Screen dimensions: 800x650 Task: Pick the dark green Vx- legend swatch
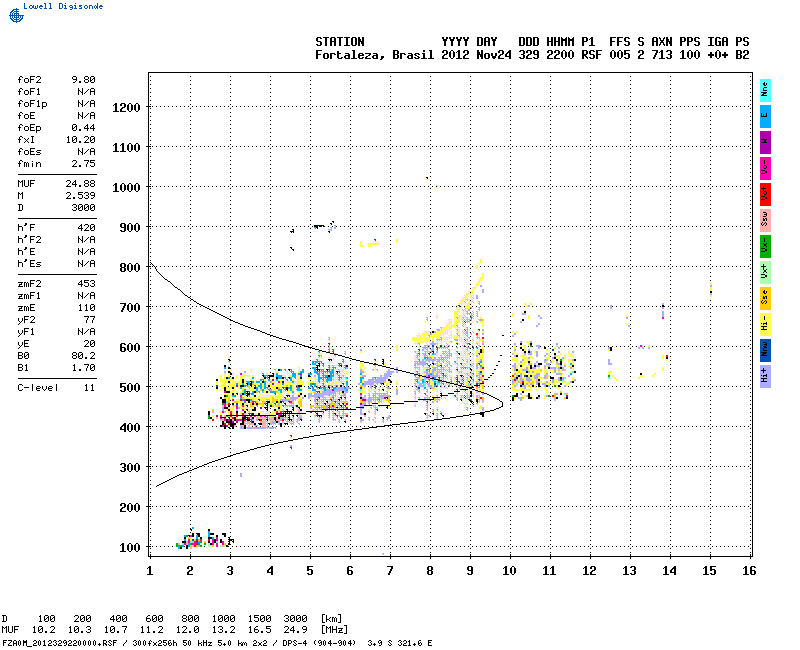(765, 246)
